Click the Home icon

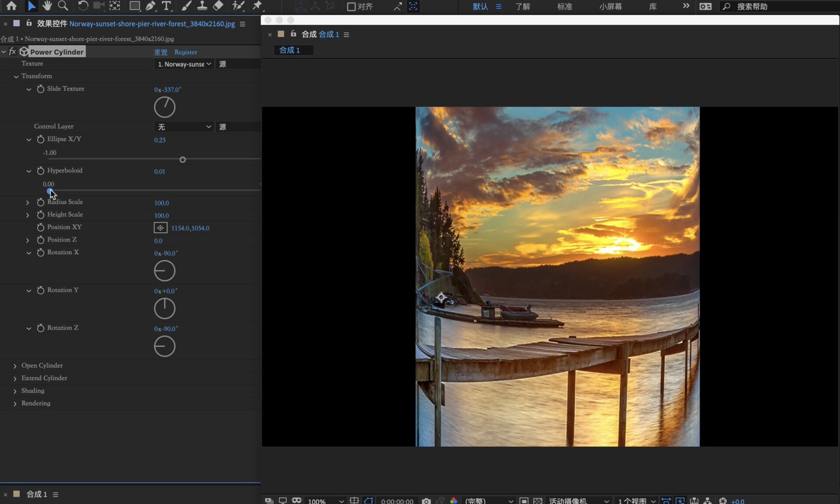11,6
